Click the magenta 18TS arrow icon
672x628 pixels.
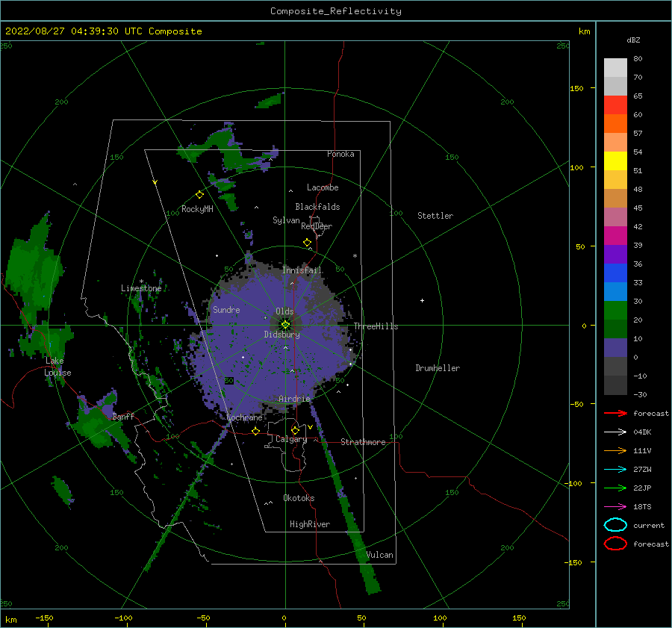point(615,507)
